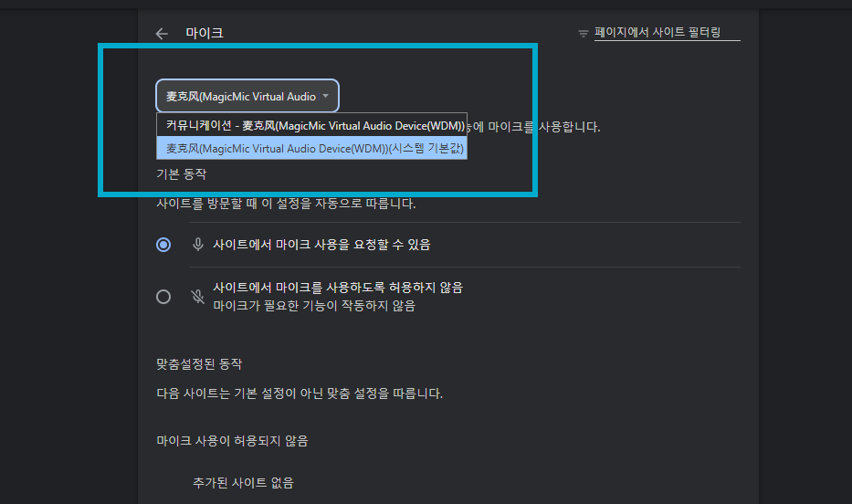
Task: Go back using the arrow beside 마이크
Action: (x=162, y=34)
